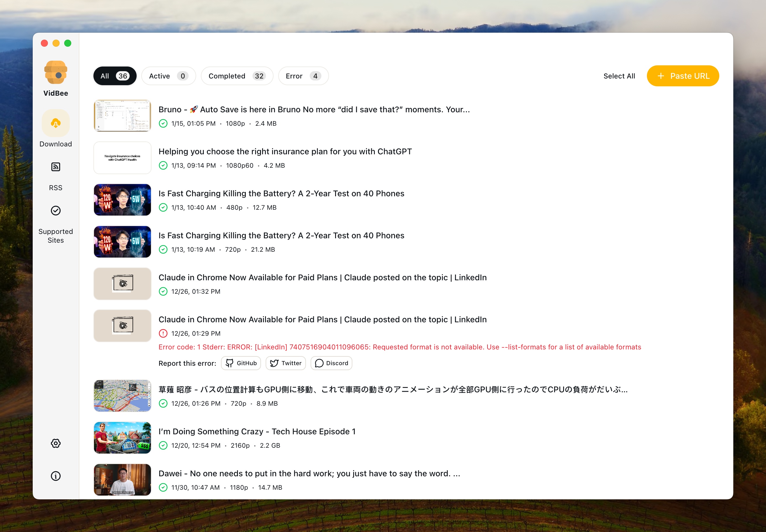
Task: Switch to the Error filter
Action: (303, 76)
